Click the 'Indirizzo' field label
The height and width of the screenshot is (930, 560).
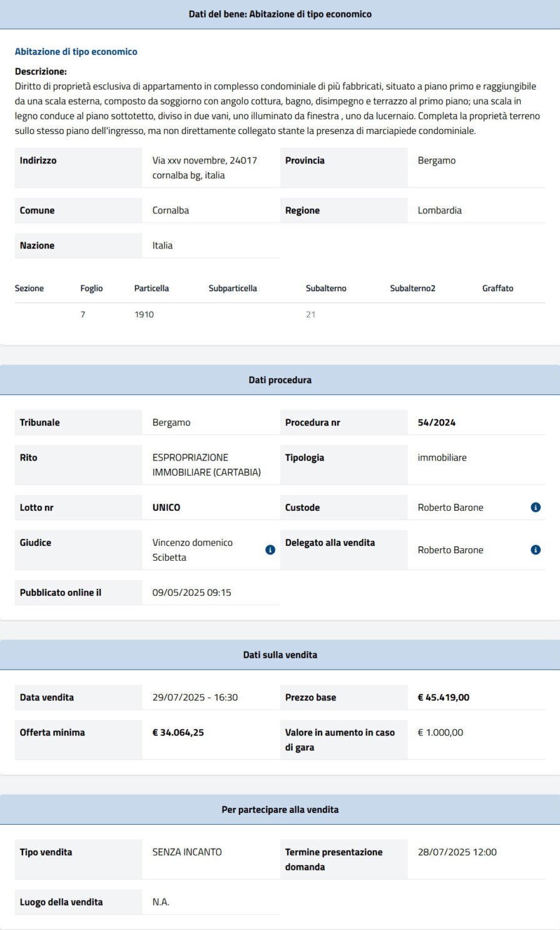pyautogui.click(x=38, y=161)
